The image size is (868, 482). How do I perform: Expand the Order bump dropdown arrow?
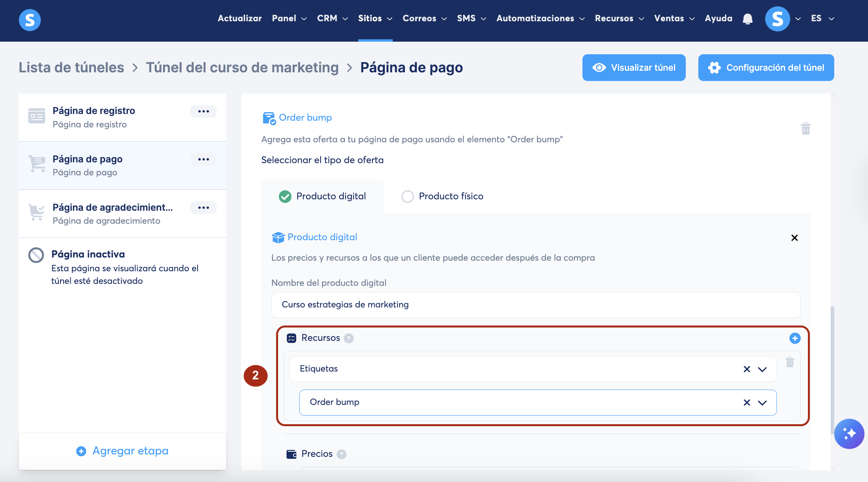[x=762, y=403]
